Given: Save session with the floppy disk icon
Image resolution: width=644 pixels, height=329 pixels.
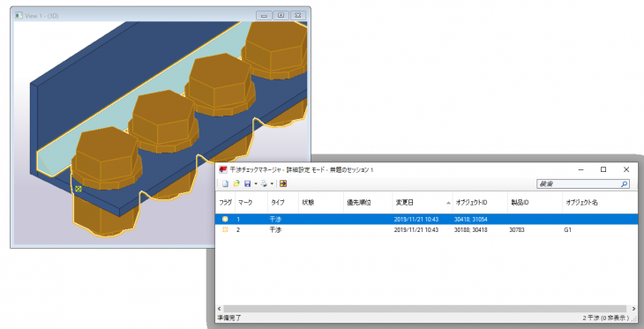Looking at the screenshot, I should coord(247,184).
